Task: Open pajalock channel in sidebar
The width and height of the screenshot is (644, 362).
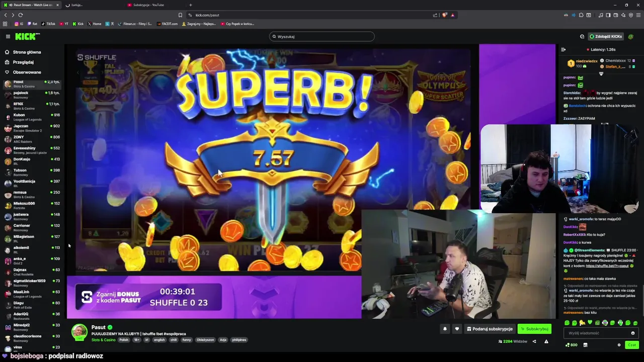Action: coord(32,95)
